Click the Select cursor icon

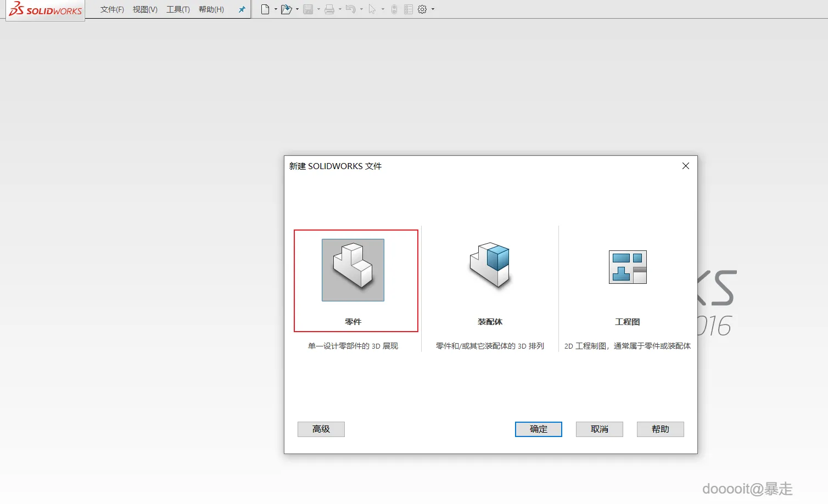pos(372,9)
